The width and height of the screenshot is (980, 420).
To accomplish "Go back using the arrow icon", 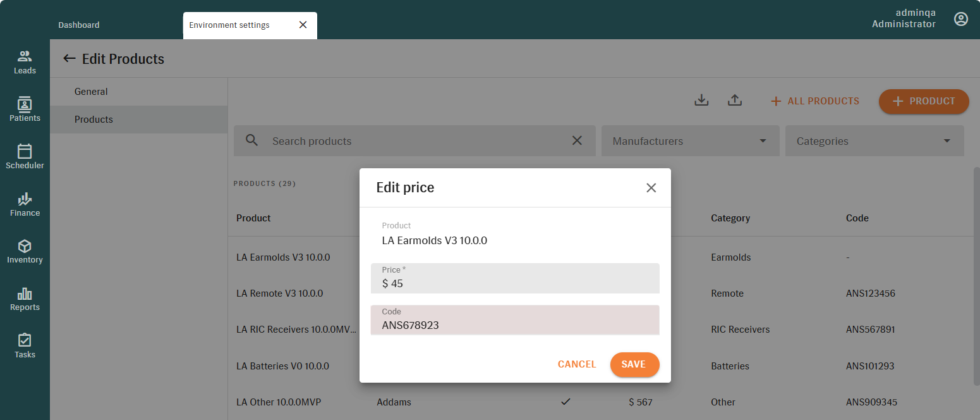I will (70, 59).
